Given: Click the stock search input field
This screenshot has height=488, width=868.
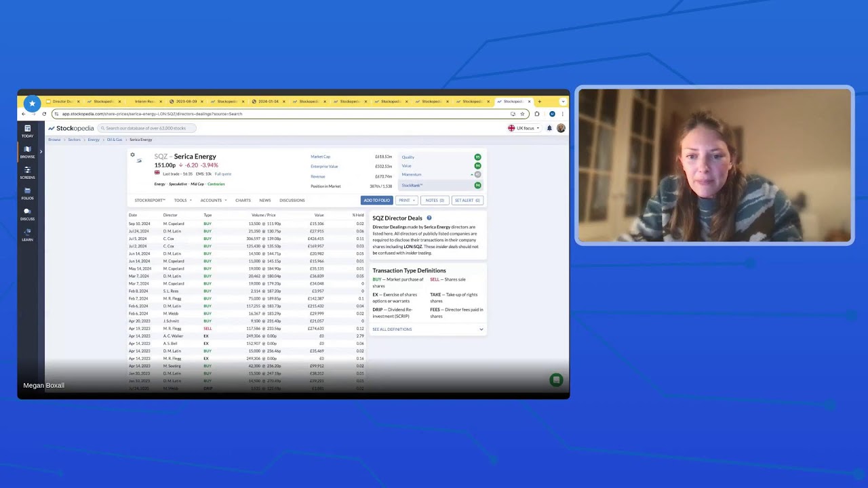Looking at the screenshot, I should coord(147,128).
